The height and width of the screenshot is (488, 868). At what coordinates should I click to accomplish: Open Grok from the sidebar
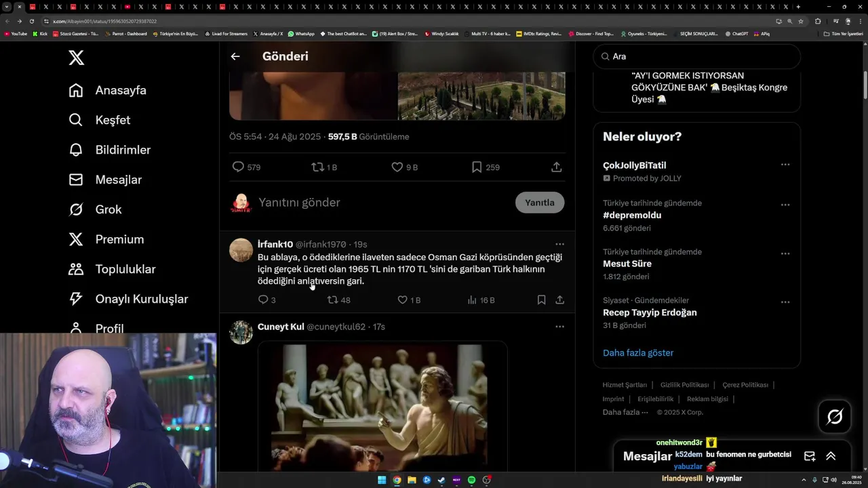[96, 209]
